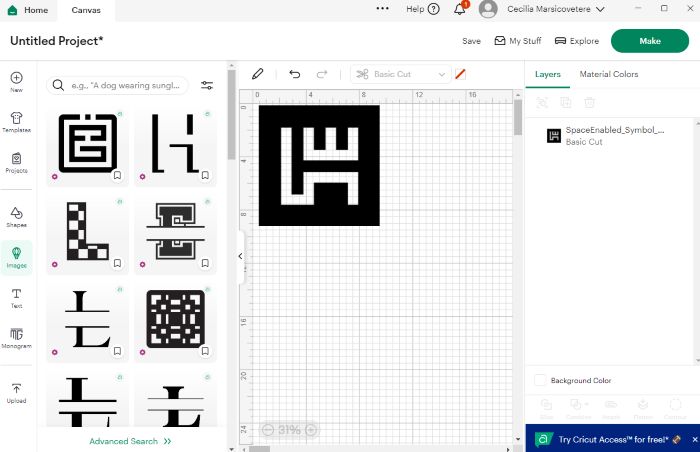The width and height of the screenshot is (700, 452).
Task: Bookmark the checkered L image
Action: [117, 264]
